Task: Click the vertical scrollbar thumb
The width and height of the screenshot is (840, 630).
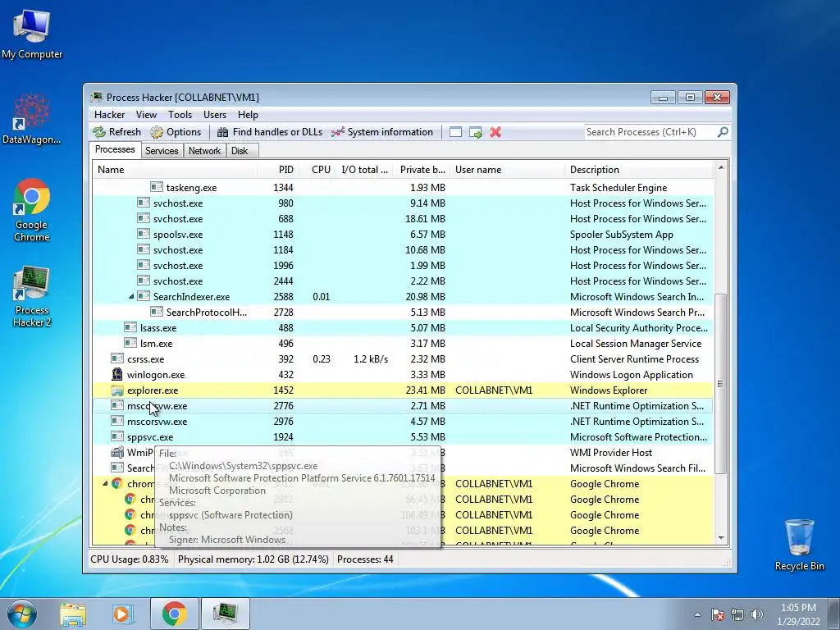Action: [721, 384]
